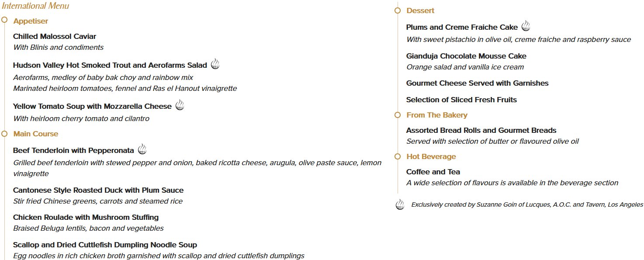The height and width of the screenshot is (260, 644).
Task: Click the Coffee and Tea item
Action: (x=433, y=172)
